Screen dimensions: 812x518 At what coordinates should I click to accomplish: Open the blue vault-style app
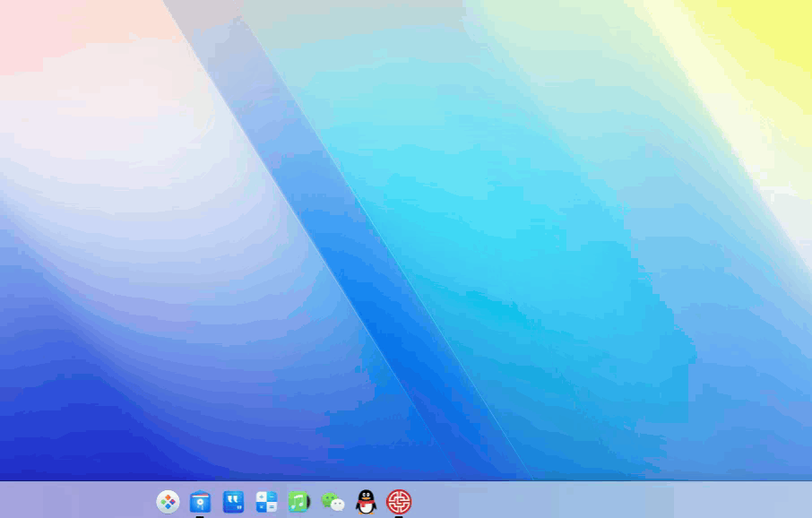click(x=199, y=502)
